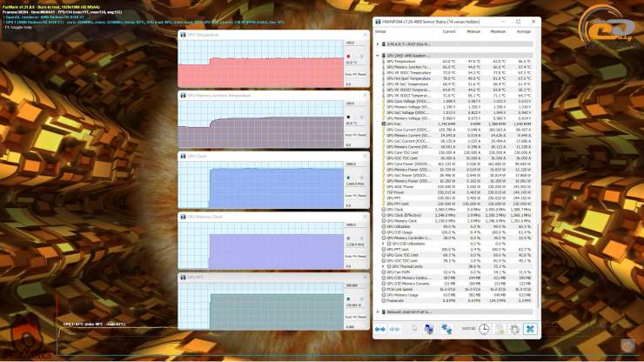Click the GPU Memory Clock graph window title icon
644x362 pixels.
click(x=183, y=217)
